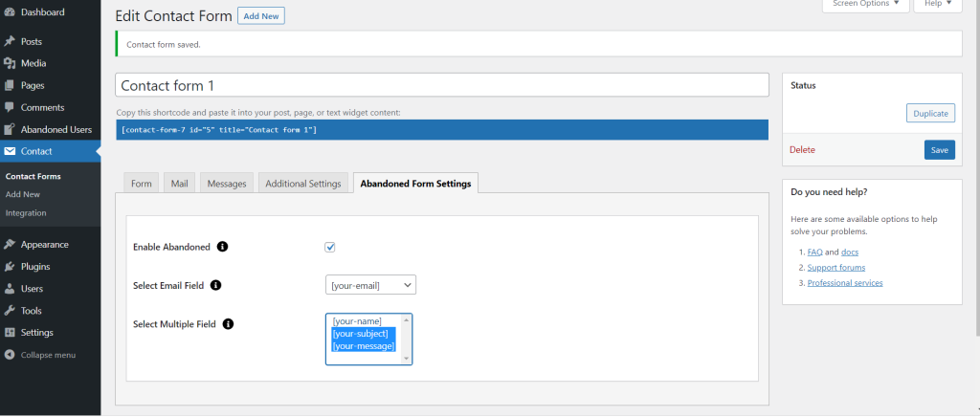The image size is (980, 417).
Task: Click the multi-select list scroll up arrow
Action: coord(406,319)
